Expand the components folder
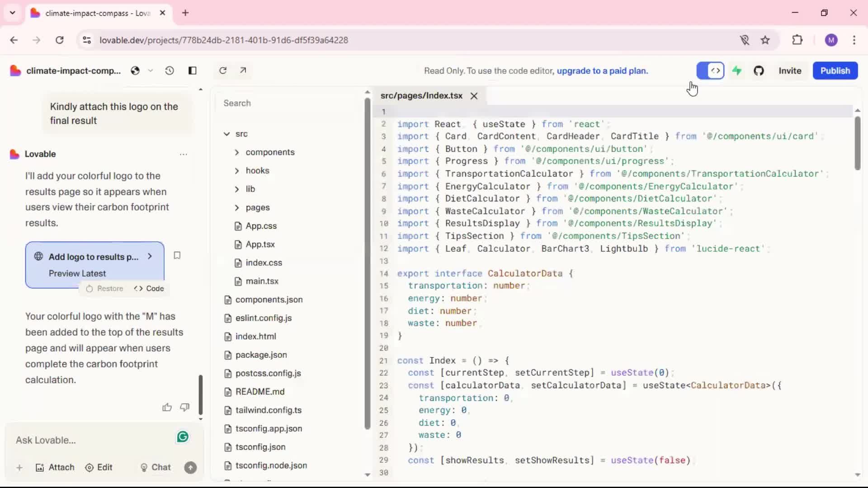 point(264,152)
